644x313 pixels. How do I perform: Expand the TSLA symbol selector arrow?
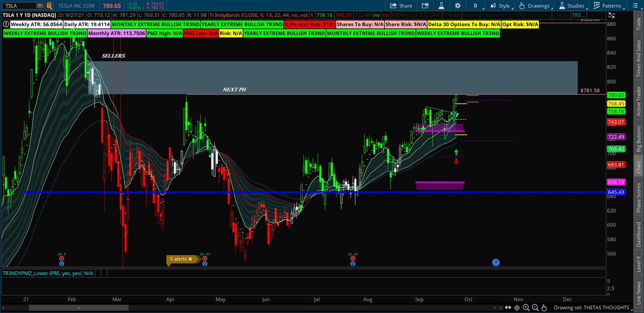coord(40,5)
